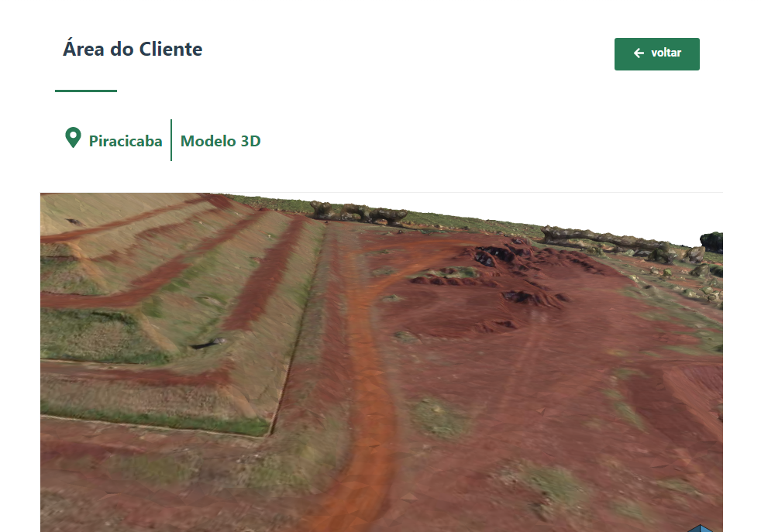Click the tree cluster at top center
Screen dimensions: 761x532
359,214
